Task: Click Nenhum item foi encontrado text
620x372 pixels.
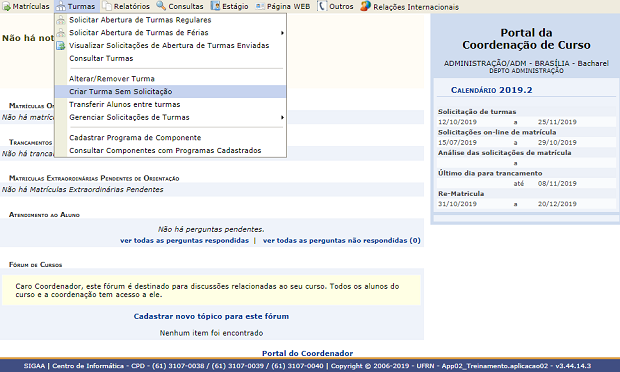Action: 211,333
